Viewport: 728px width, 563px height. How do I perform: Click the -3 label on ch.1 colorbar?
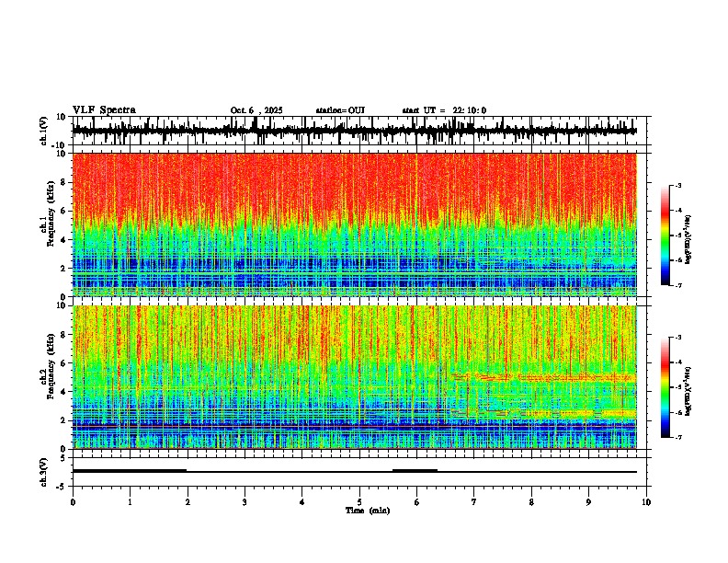[677, 185]
